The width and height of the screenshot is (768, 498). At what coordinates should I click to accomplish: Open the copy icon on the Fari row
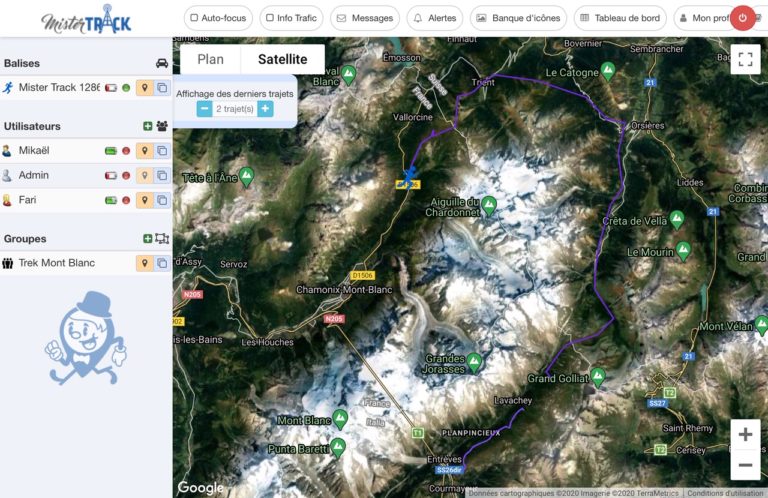162,200
